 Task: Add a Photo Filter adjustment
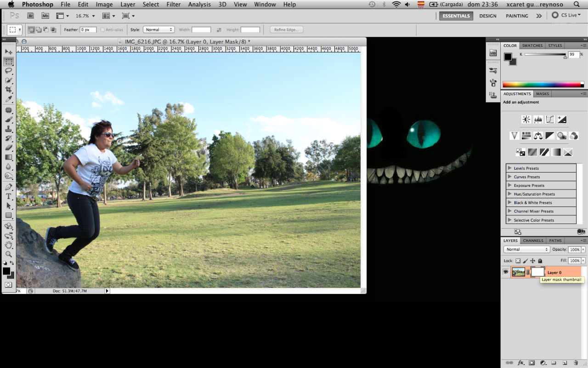[x=562, y=136]
